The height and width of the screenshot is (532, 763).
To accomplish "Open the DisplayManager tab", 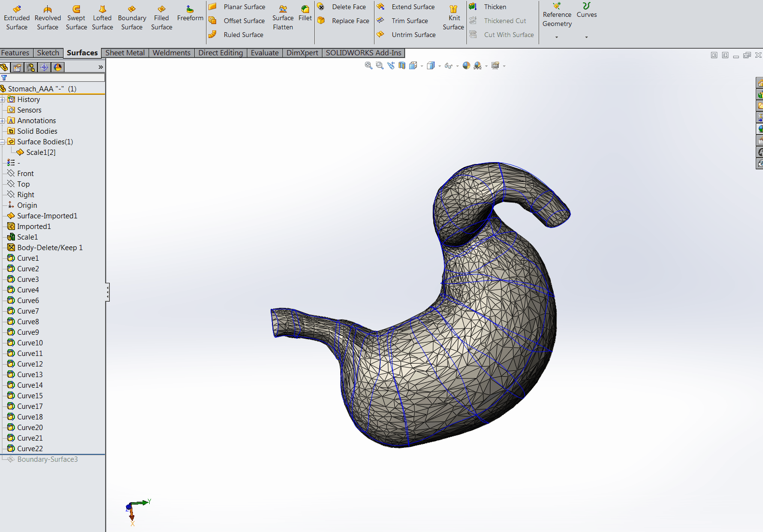I will tap(58, 67).
